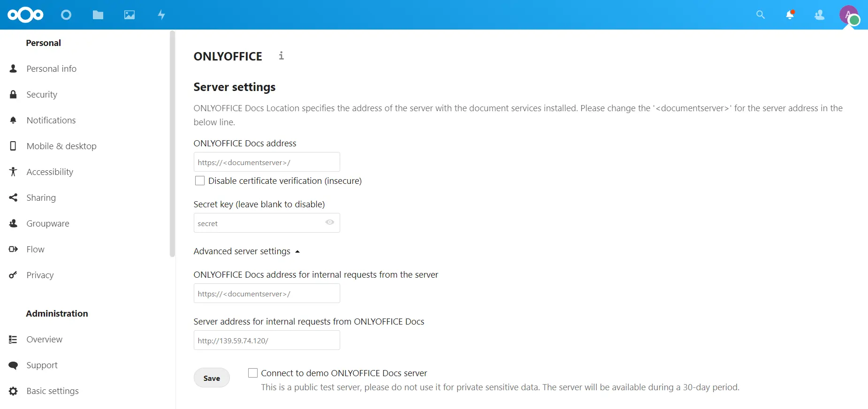Focus the Secret key input field

pos(266,223)
